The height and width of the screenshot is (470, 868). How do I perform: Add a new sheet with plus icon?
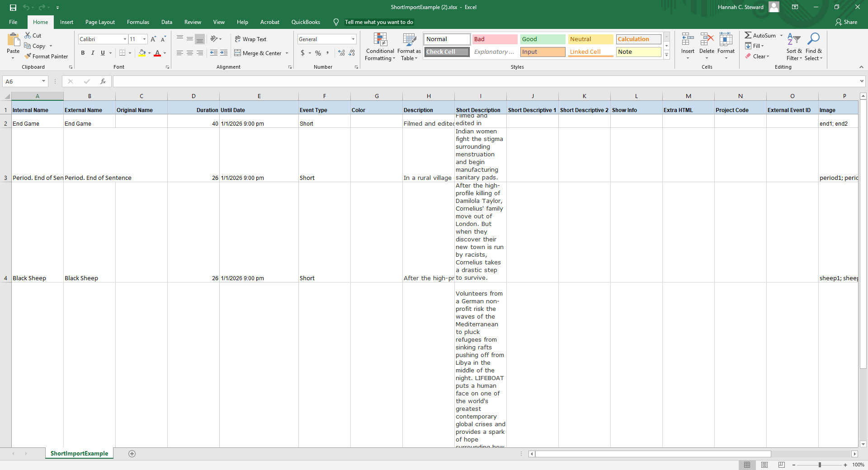(132, 454)
